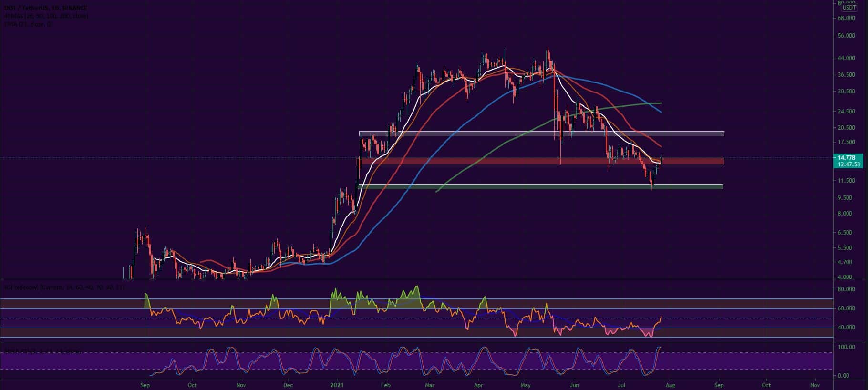Click the 44.000 price scale value
Viewport: 868px width, 390px height.
coord(846,59)
